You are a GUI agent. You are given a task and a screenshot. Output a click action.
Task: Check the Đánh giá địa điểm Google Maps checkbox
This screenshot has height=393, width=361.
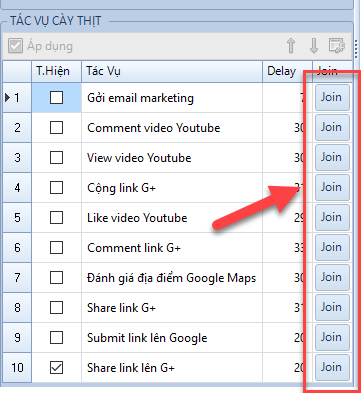56,278
